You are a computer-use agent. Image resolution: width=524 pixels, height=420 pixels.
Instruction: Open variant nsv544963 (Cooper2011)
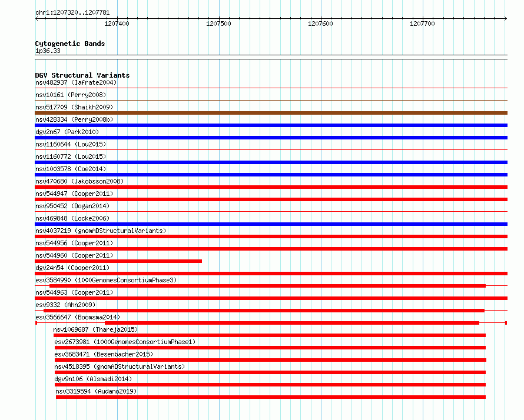tap(74, 292)
